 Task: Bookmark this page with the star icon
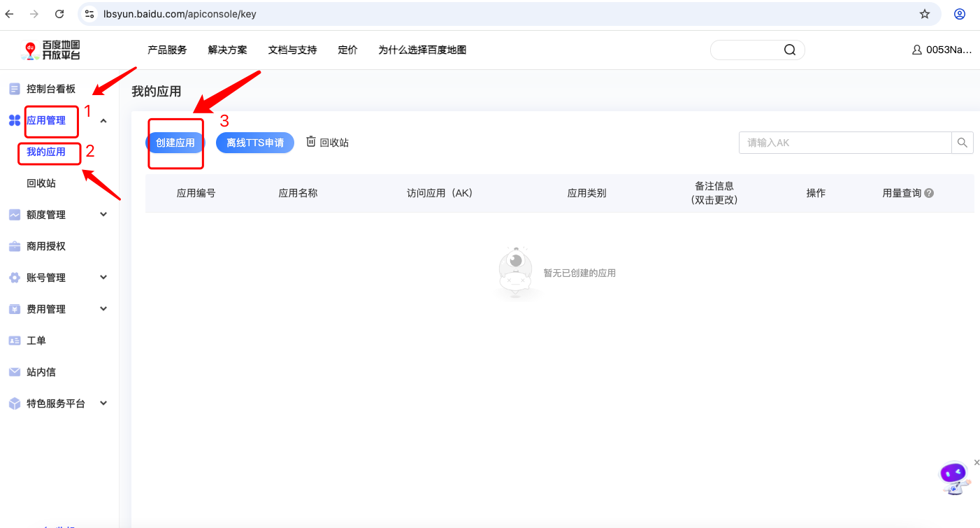pyautogui.click(x=925, y=14)
